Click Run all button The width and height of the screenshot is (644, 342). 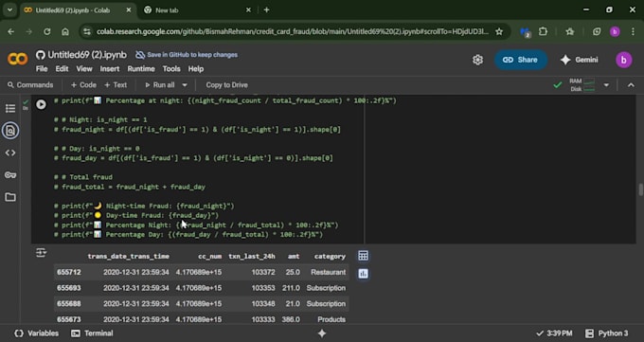click(x=160, y=85)
